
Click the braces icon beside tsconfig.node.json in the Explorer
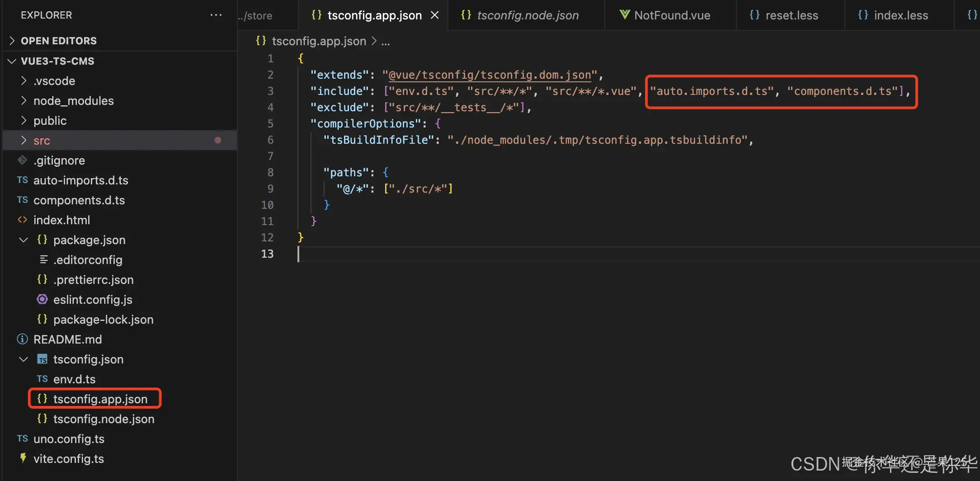click(42, 419)
